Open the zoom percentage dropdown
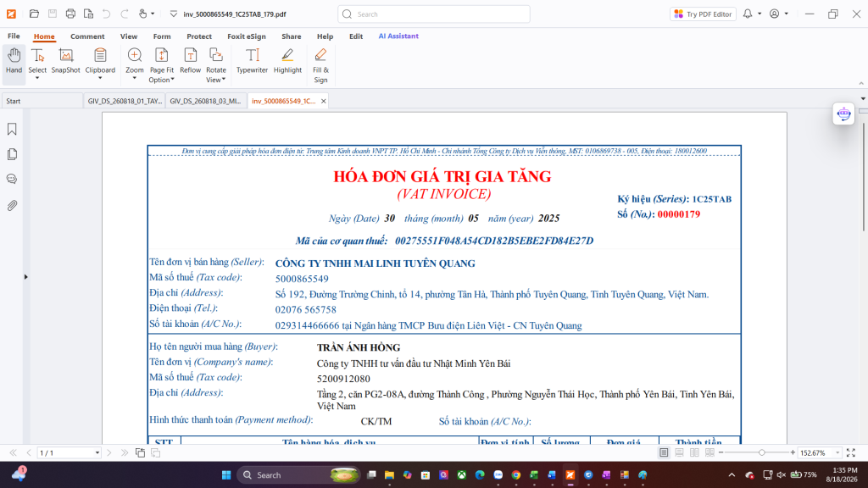 click(837, 452)
